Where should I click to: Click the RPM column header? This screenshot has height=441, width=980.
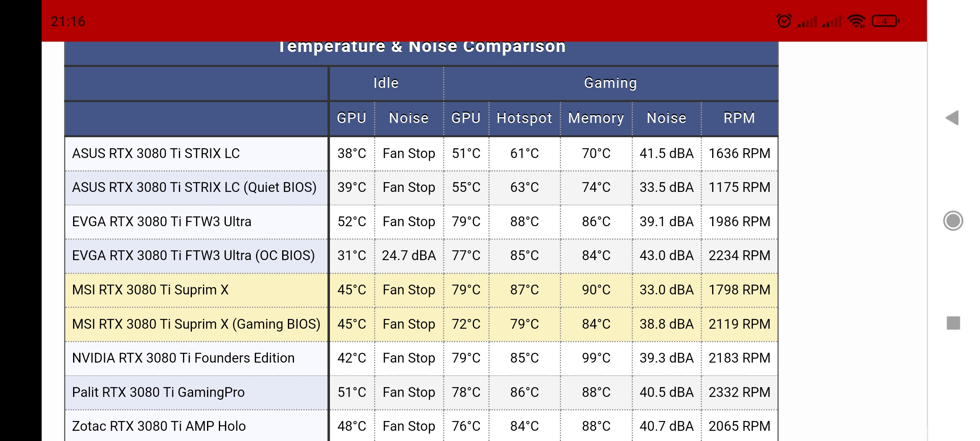[739, 118]
